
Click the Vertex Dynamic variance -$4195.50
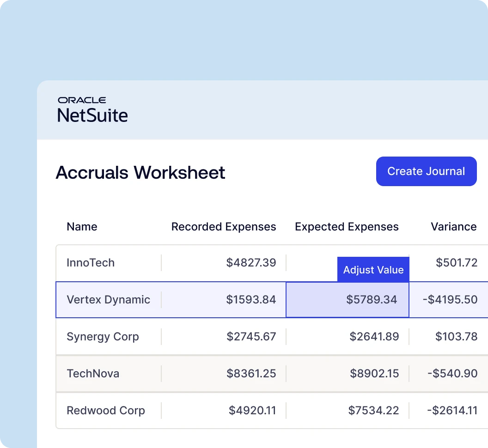(450, 300)
